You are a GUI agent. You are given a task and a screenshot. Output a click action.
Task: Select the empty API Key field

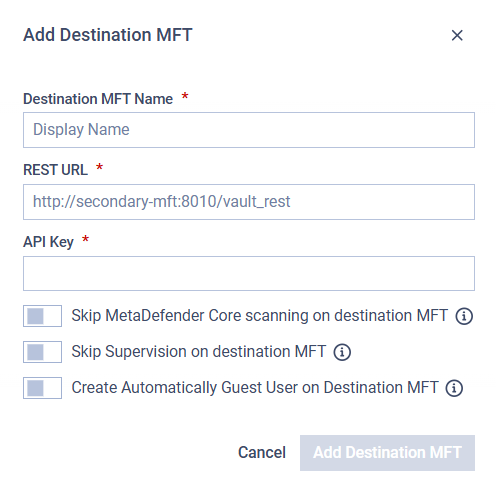249,274
